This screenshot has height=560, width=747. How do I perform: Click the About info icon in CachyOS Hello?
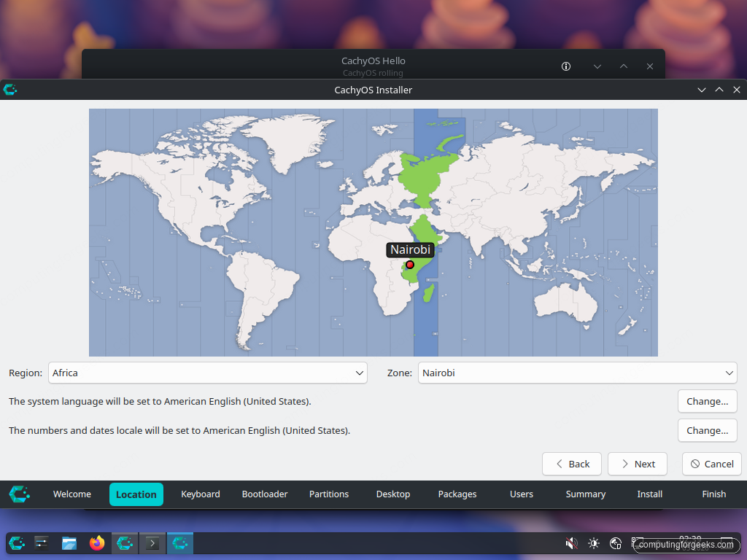566,66
